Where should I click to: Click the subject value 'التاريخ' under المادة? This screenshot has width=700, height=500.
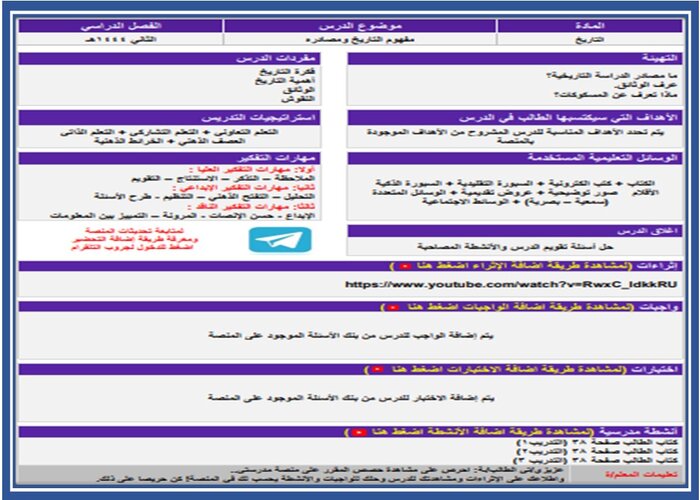click(590, 39)
